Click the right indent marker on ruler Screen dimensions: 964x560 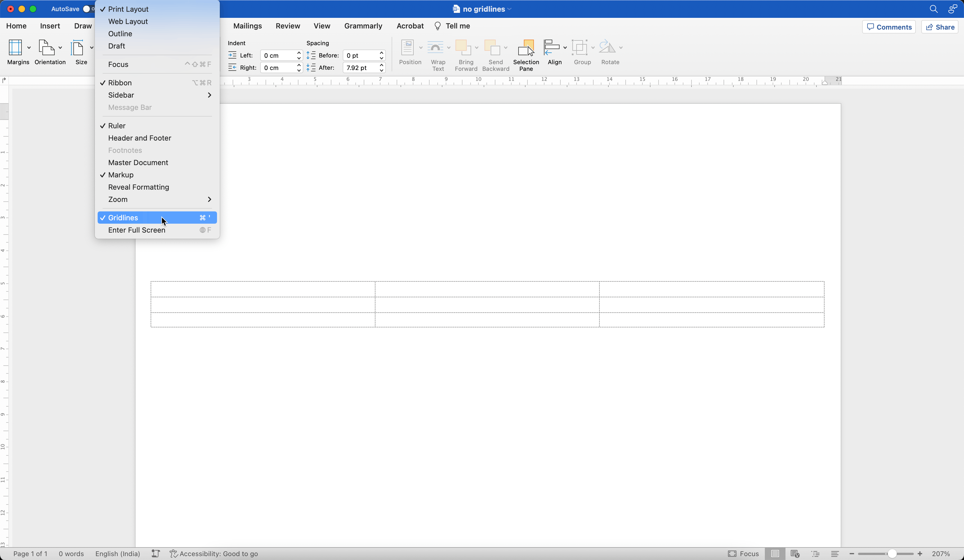coord(825,82)
